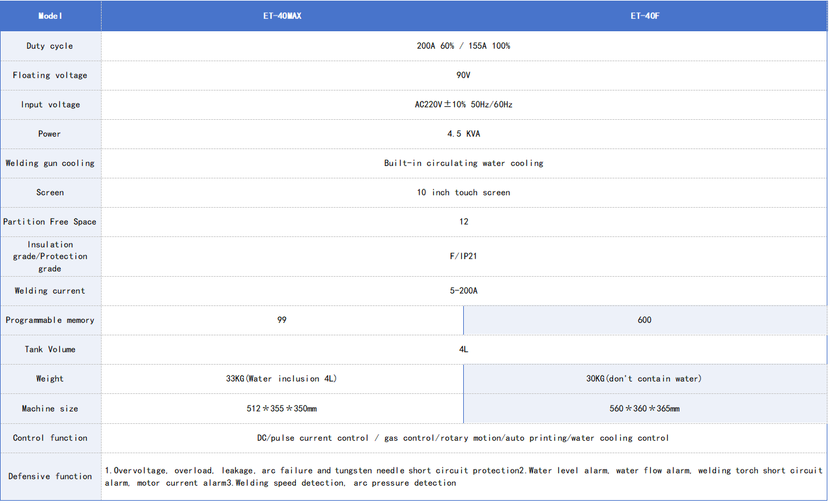Click the 512*355*350mm machine size
Screen dimensions: 830x504
281,409
